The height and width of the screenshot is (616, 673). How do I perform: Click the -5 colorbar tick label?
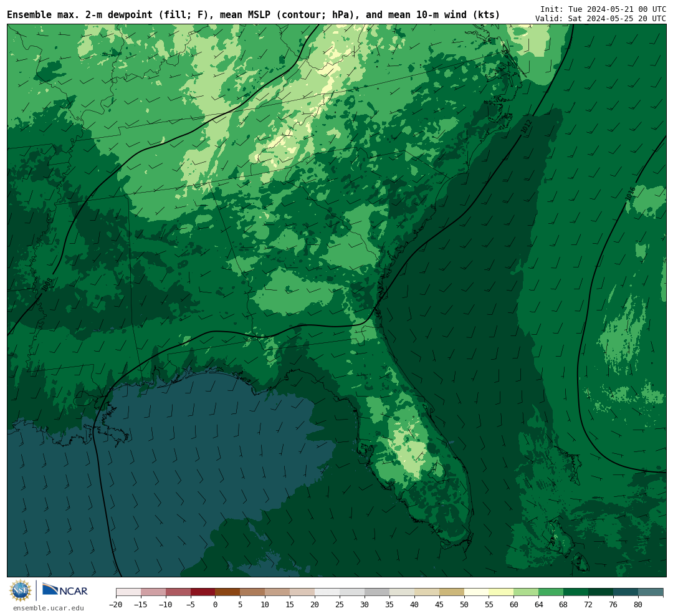pyautogui.click(x=190, y=604)
